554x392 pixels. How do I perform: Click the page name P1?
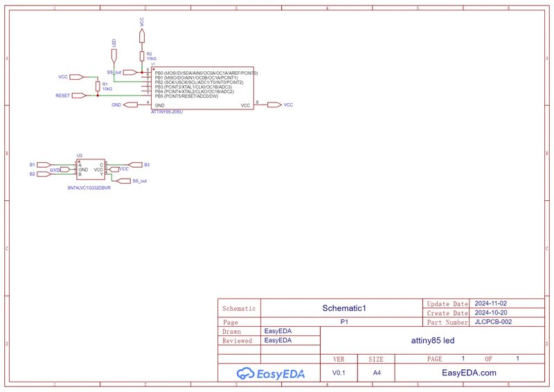[344, 321]
